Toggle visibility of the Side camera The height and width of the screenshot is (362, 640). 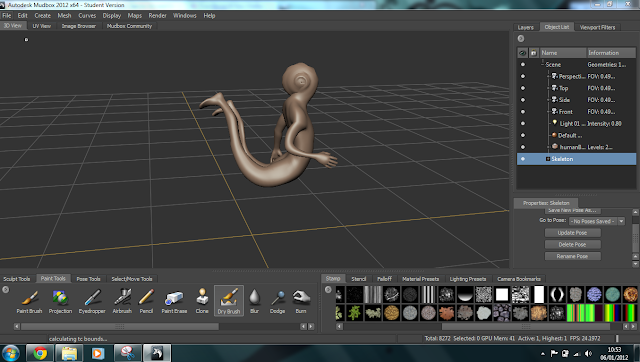coord(523,100)
